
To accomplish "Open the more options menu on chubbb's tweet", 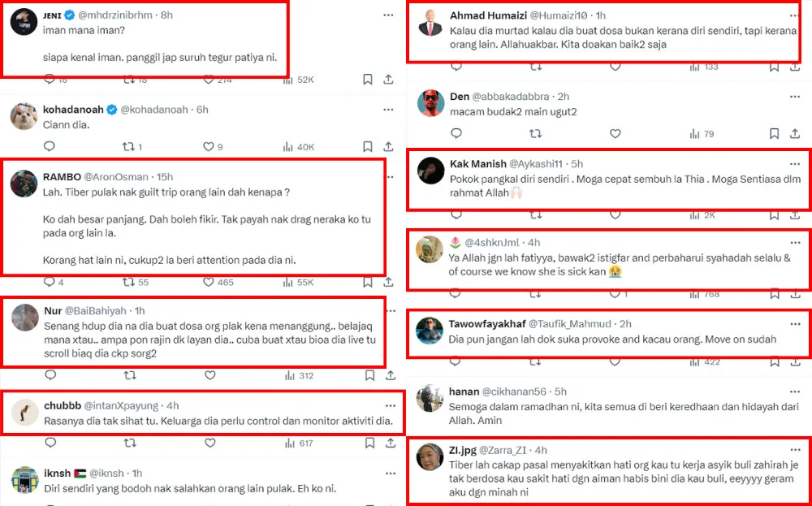I will click(x=389, y=404).
